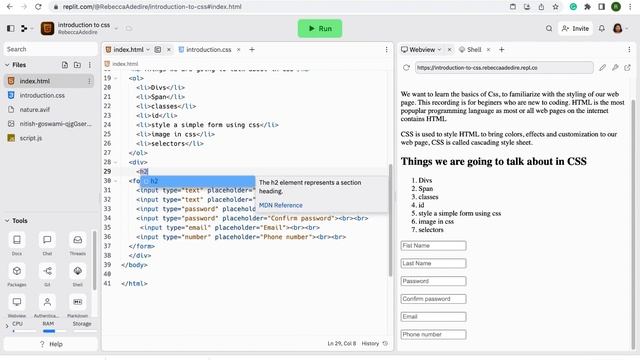
Task: Open the History button in status bar
Action: tap(374, 344)
